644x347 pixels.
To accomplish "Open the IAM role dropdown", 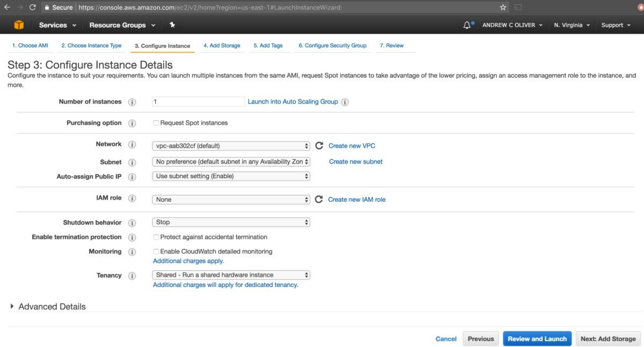I will (231, 200).
